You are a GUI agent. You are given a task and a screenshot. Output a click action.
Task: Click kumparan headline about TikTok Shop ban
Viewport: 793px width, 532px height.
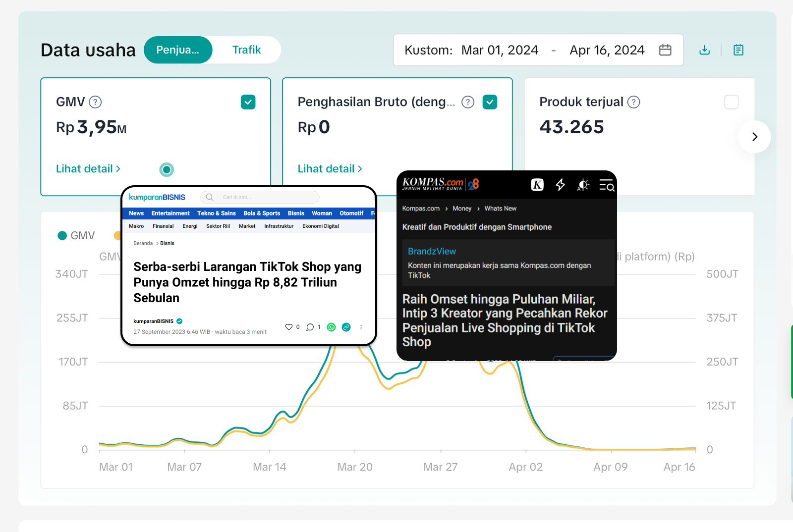pyautogui.click(x=247, y=282)
